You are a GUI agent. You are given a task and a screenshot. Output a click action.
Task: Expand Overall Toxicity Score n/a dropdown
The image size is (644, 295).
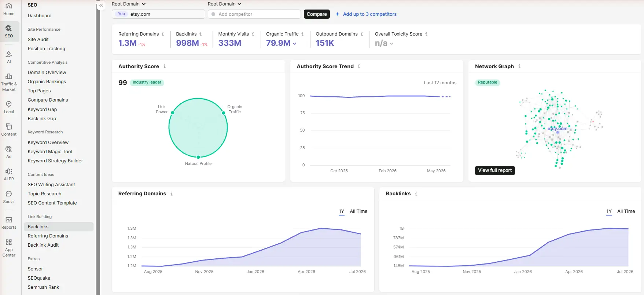[391, 44]
